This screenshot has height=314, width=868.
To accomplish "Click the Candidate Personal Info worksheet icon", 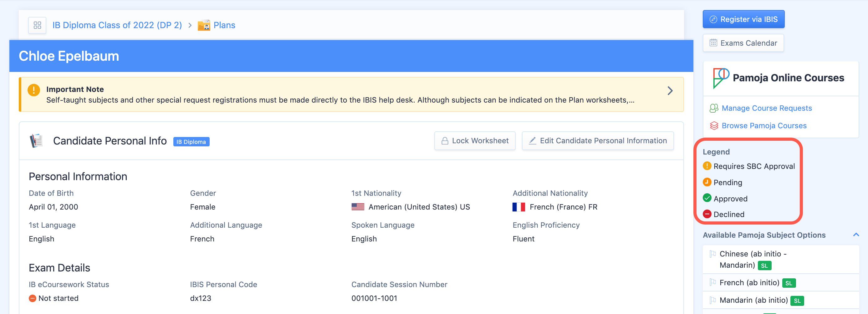I will click(36, 141).
